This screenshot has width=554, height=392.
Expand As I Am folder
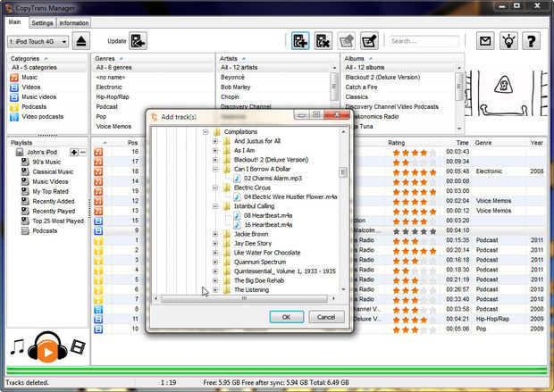click(215, 150)
